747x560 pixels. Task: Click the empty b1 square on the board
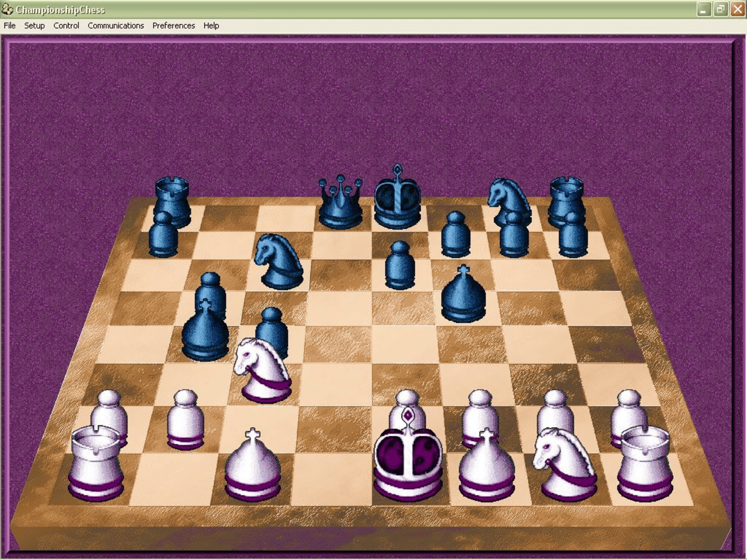point(174,480)
